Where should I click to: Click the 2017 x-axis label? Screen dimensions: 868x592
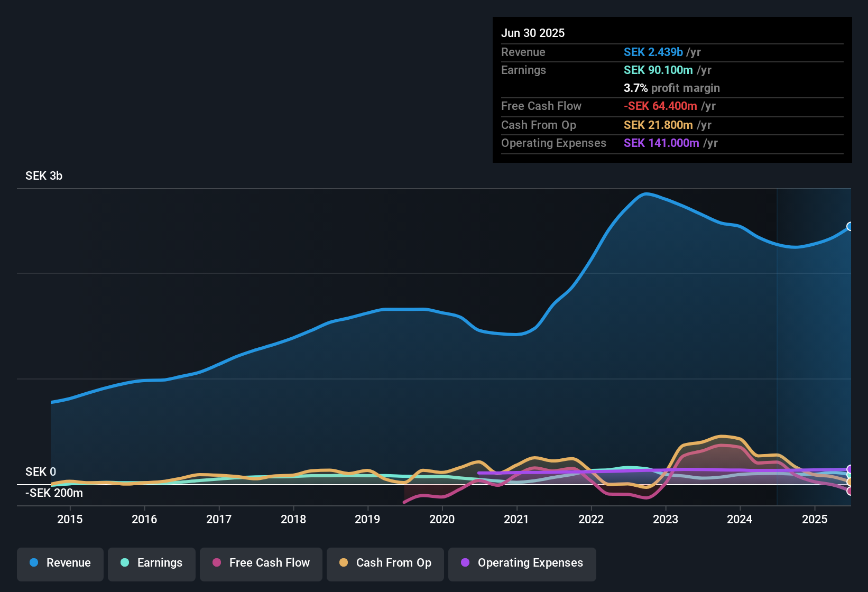click(219, 519)
